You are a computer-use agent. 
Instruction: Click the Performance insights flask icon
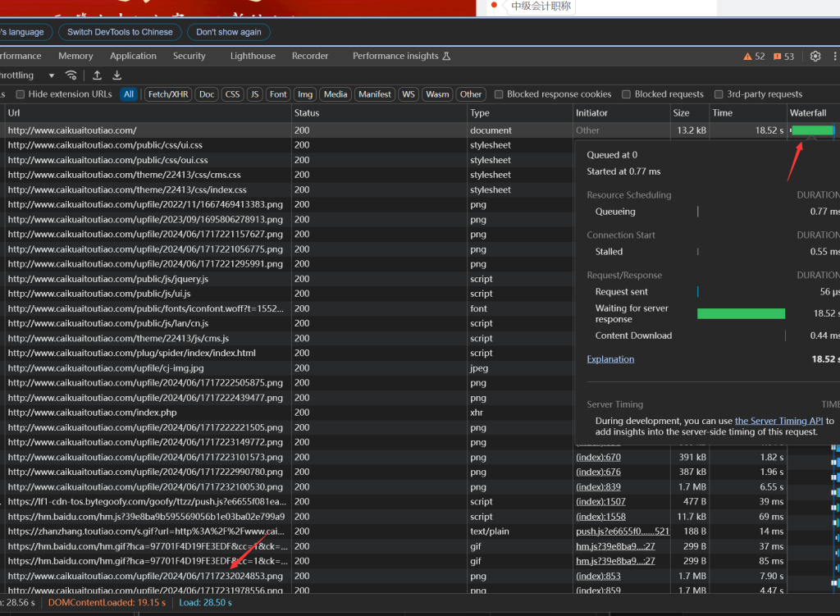447,57
